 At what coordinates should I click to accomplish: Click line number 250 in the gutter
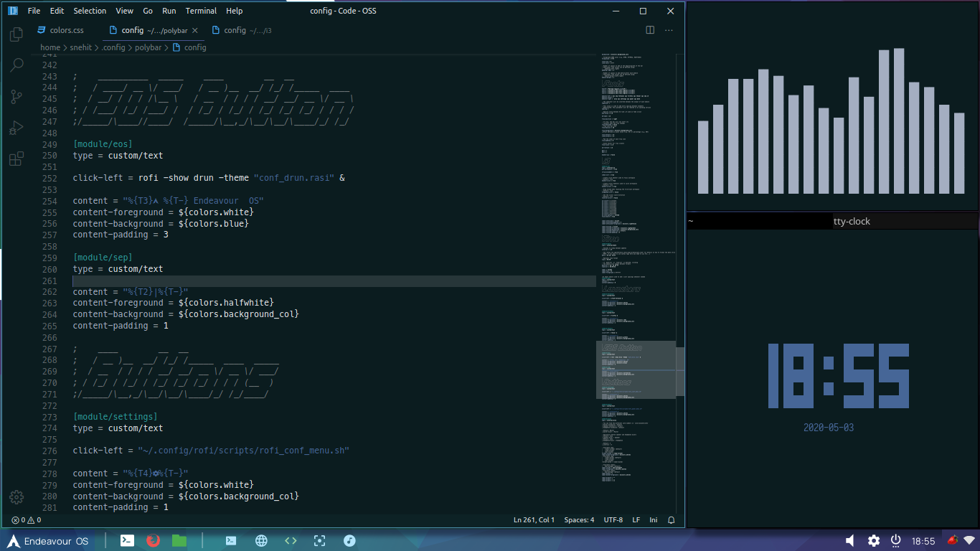[50, 156]
